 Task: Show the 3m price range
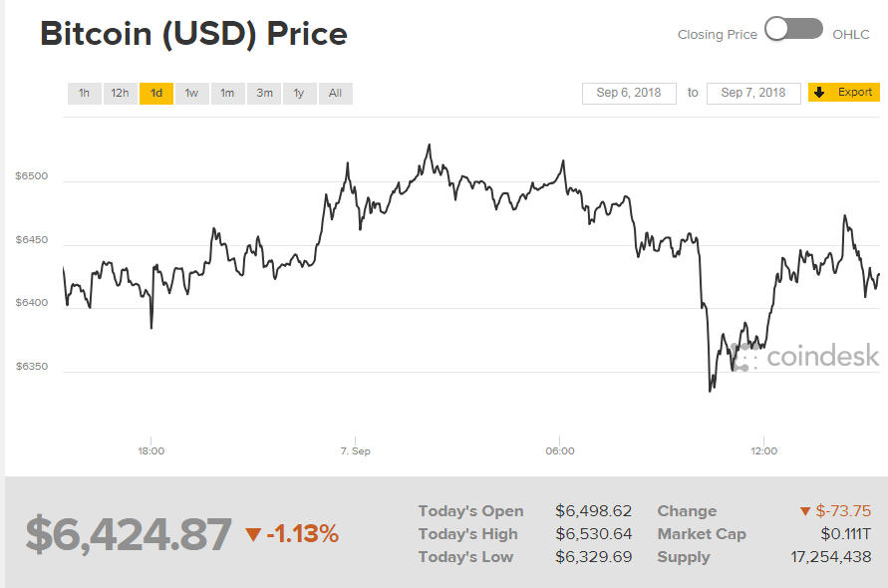click(264, 94)
